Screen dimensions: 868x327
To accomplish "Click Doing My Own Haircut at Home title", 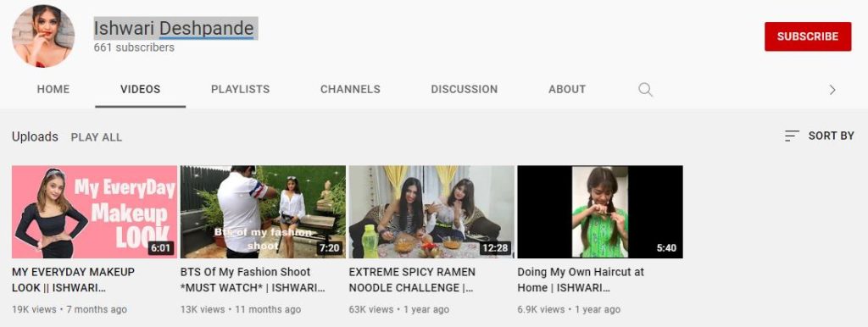I will click(x=581, y=280).
